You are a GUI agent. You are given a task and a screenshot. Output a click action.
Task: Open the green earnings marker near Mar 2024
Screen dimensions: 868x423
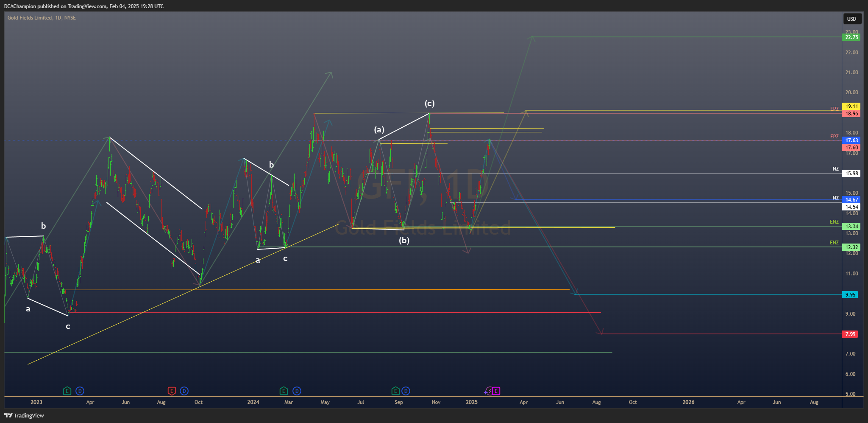(284, 391)
